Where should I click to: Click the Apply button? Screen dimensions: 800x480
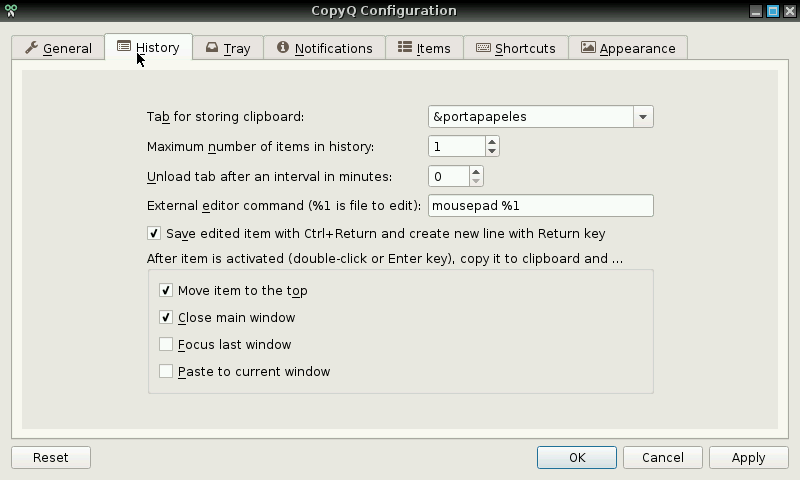click(x=748, y=458)
